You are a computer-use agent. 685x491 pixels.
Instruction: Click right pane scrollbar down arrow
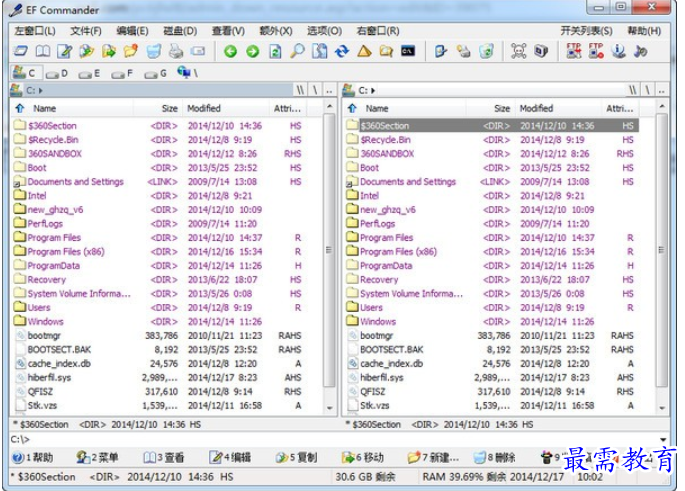click(662, 408)
